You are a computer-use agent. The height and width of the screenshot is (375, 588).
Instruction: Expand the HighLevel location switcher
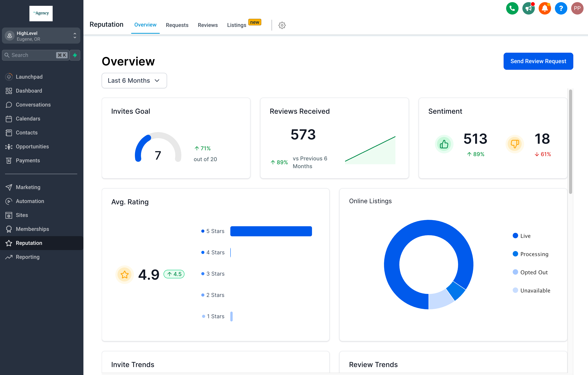[41, 36]
